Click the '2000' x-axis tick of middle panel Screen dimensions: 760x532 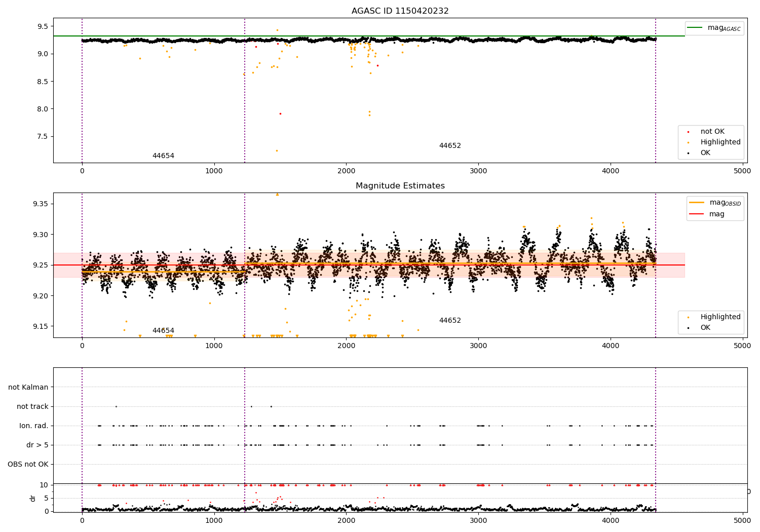(x=346, y=346)
